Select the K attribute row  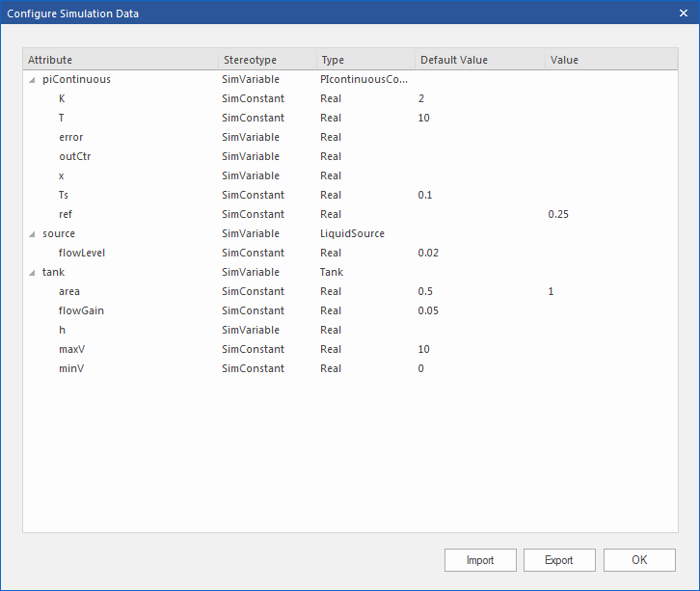click(63, 98)
